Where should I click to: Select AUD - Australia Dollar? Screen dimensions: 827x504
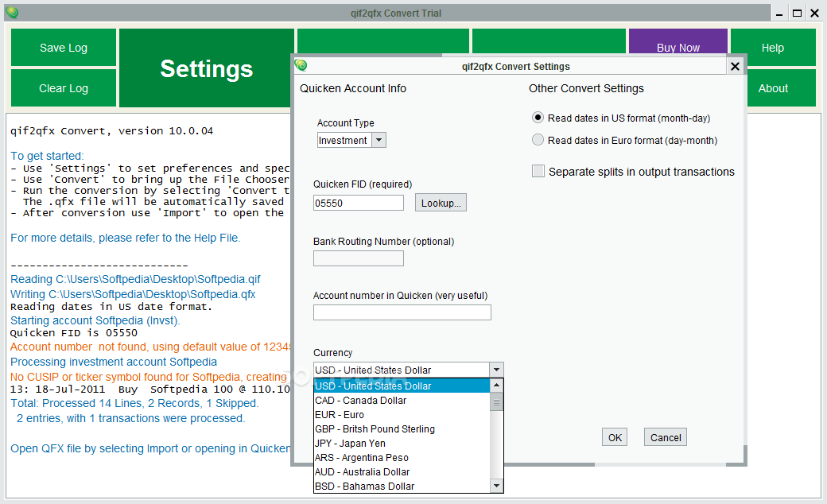(x=402, y=471)
